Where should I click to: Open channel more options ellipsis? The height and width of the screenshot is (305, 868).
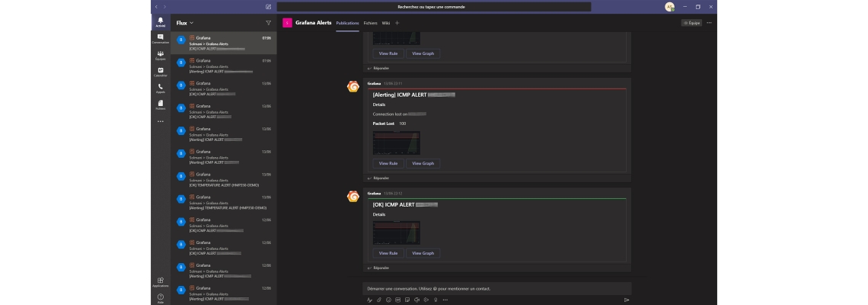[x=709, y=23]
